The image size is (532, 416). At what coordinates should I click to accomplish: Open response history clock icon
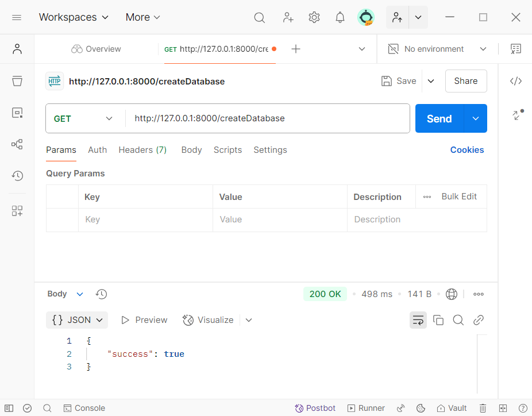coord(101,294)
